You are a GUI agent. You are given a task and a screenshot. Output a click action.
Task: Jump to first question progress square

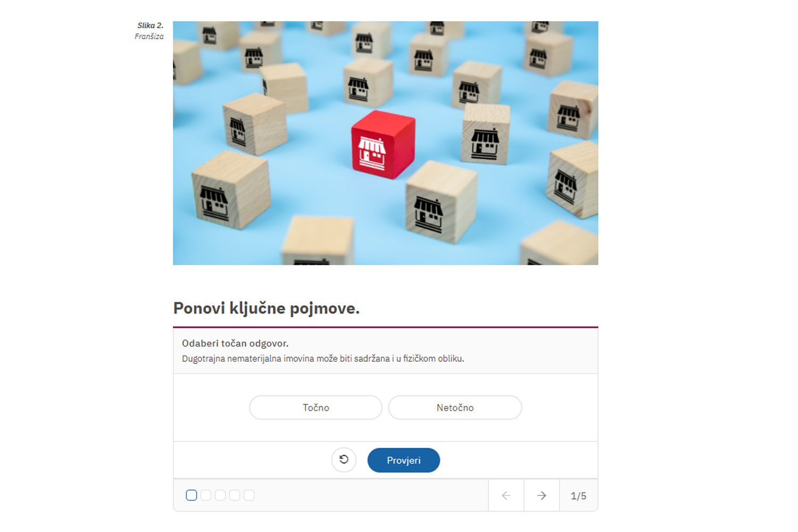(192, 495)
